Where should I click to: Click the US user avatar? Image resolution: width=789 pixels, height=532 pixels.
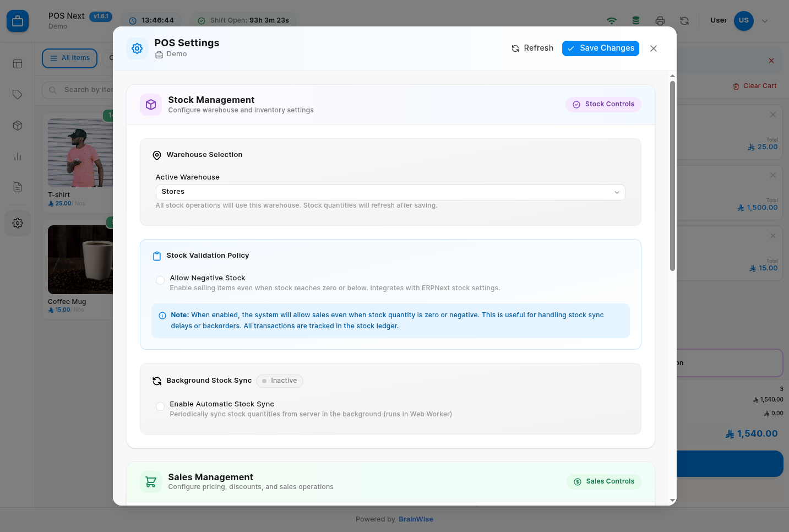click(743, 20)
